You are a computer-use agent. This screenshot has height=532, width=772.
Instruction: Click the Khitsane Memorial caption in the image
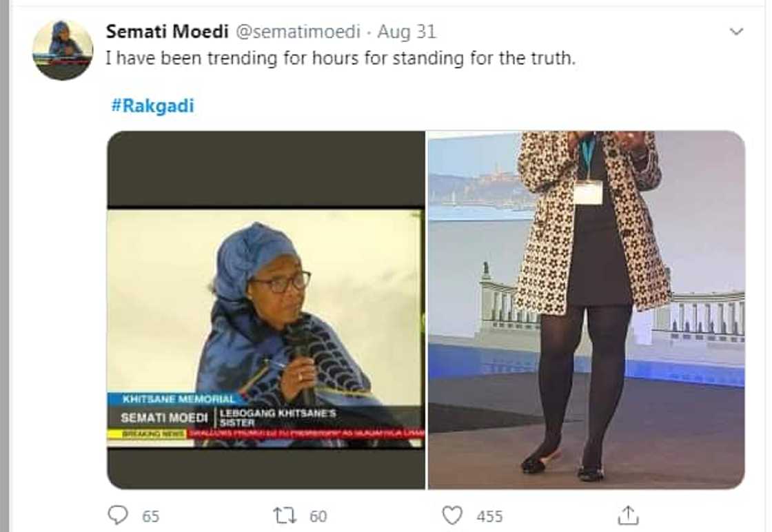coord(172,399)
